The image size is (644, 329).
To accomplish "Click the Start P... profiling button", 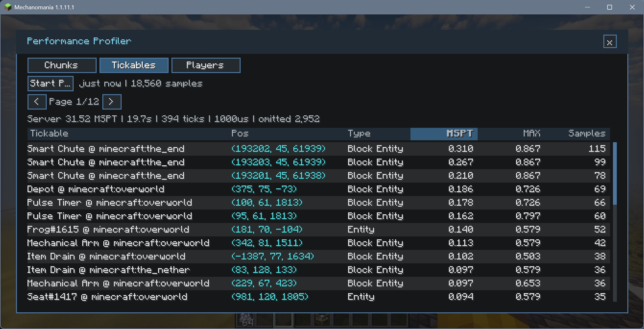I will click(x=50, y=84).
